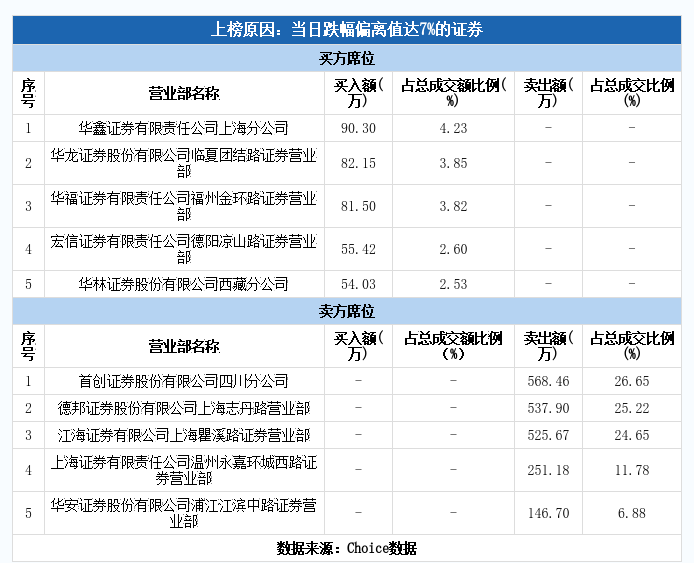Select buy amount value 90.30
This screenshot has width=694, height=563.
coord(358,128)
